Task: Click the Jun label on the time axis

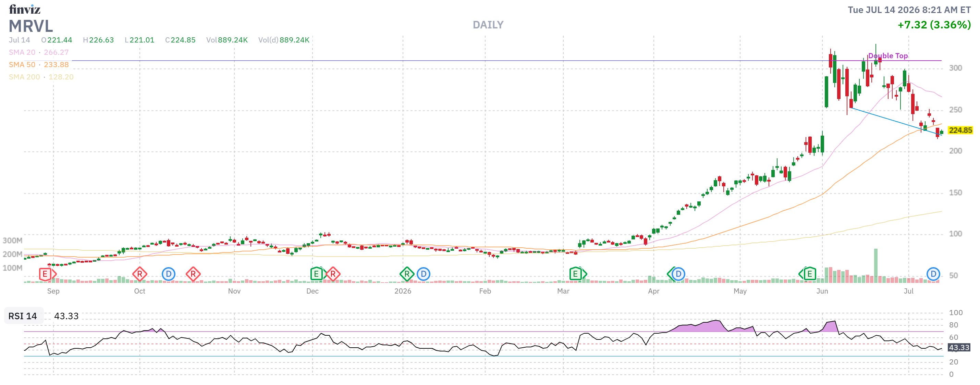Action: tap(822, 291)
